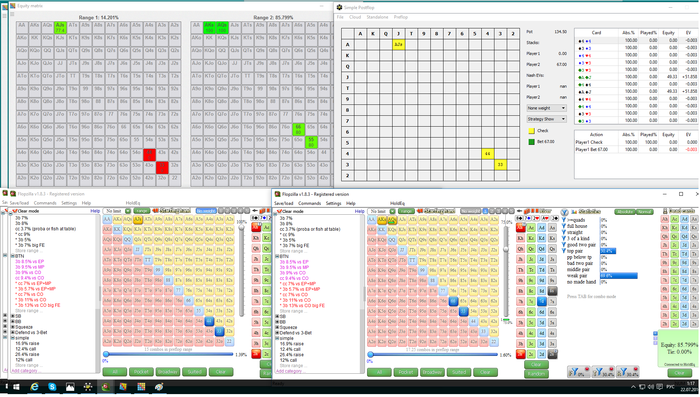
Task: Click the first funnel icon below the statistics panel
Action: click(579, 372)
